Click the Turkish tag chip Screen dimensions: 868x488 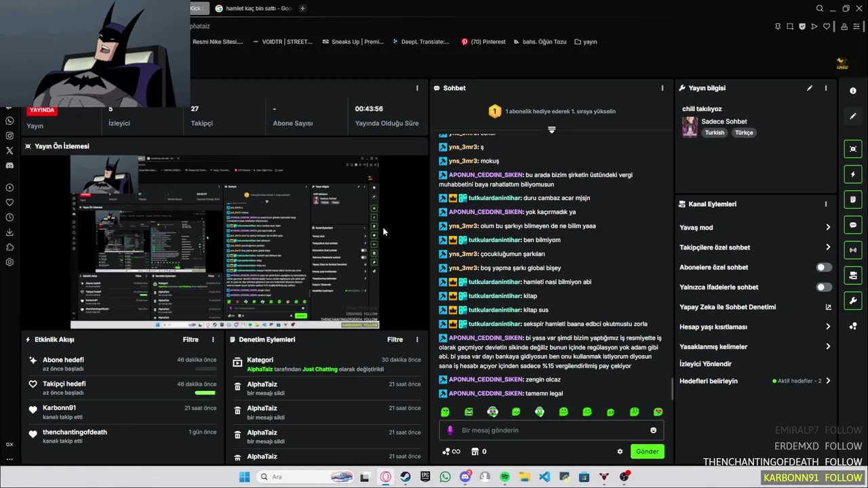tap(714, 133)
